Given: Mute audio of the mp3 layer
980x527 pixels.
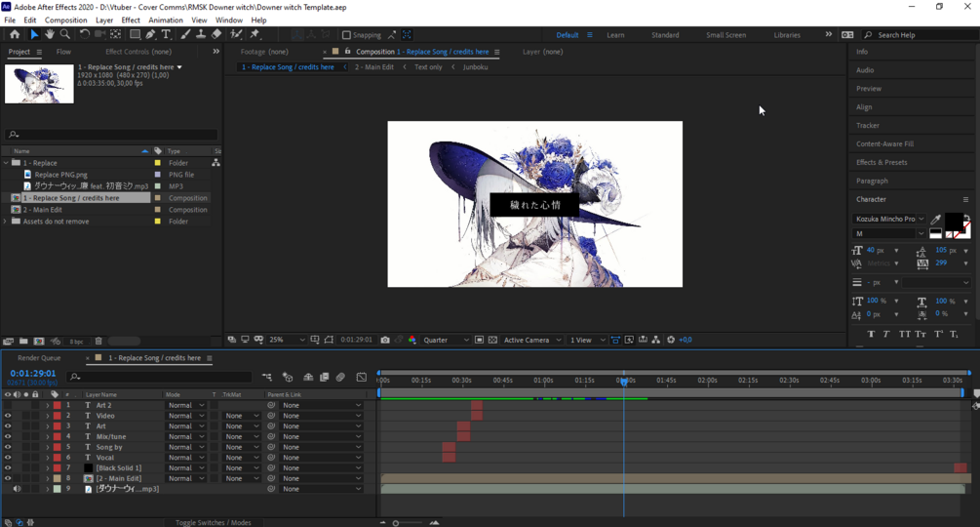Looking at the screenshot, I should [x=17, y=489].
